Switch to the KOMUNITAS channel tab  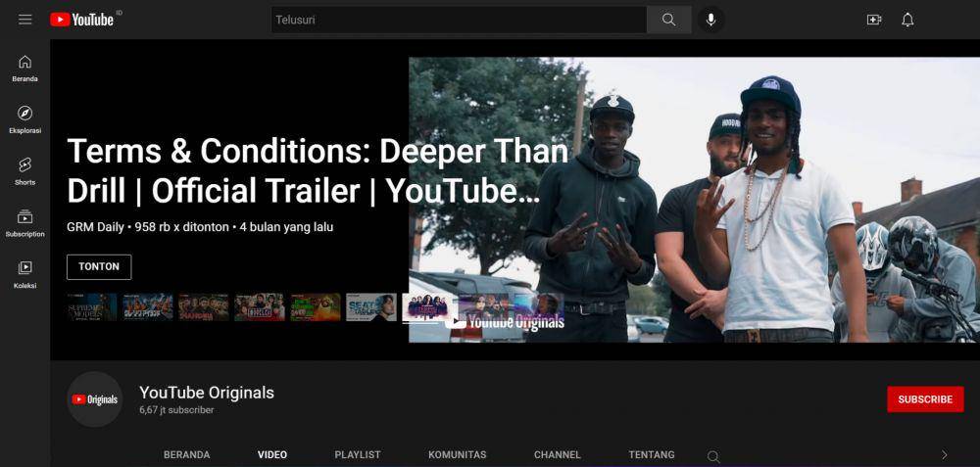click(x=457, y=455)
